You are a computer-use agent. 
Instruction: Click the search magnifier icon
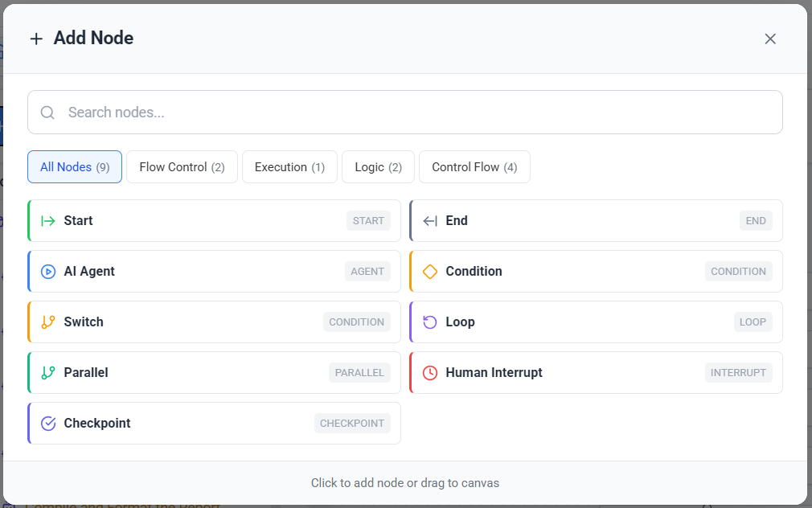tap(47, 112)
